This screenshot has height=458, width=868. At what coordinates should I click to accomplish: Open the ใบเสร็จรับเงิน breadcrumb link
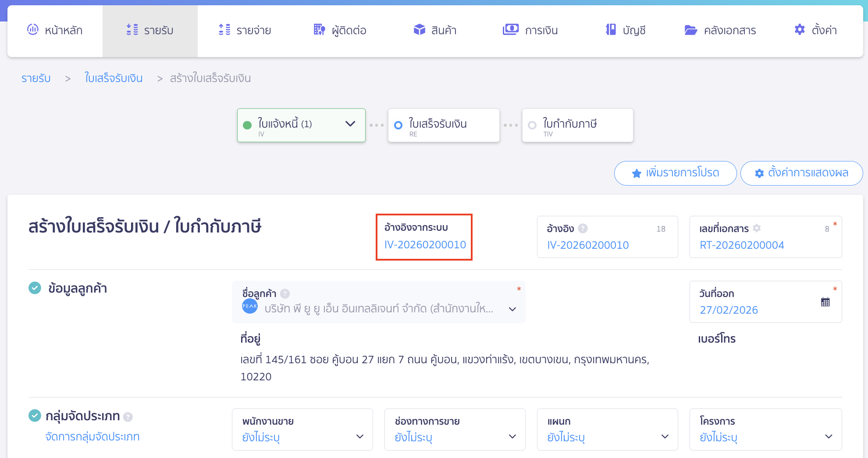coord(113,78)
